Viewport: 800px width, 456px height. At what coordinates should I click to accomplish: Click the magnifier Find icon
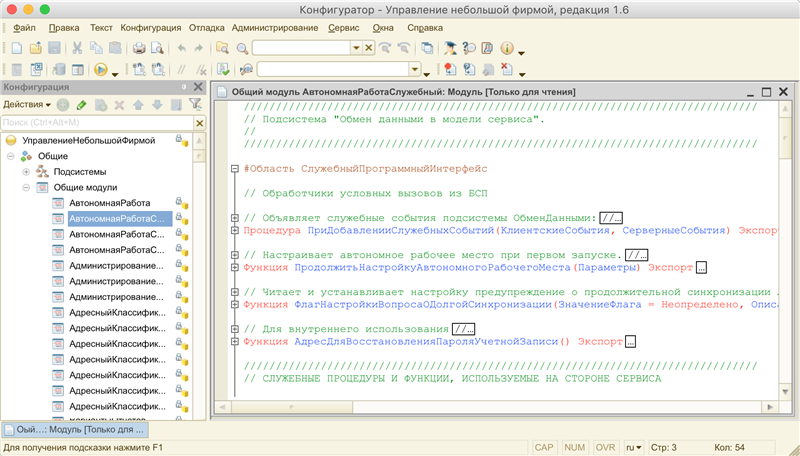pos(242,48)
